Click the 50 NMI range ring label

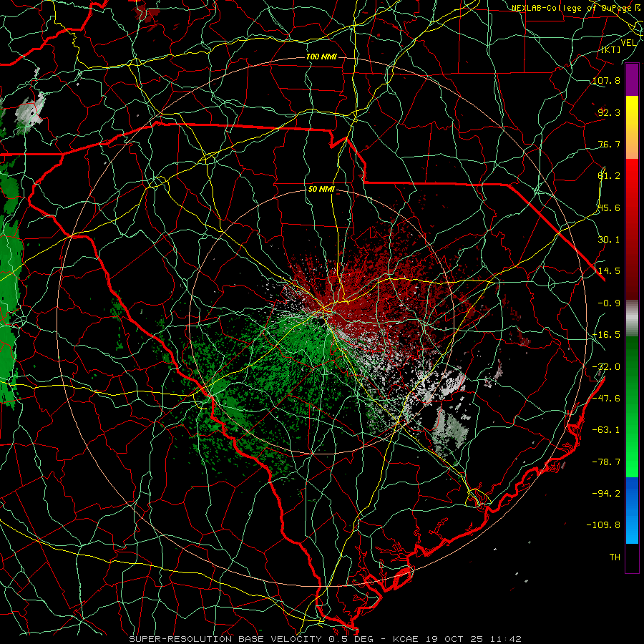(x=321, y=190)
